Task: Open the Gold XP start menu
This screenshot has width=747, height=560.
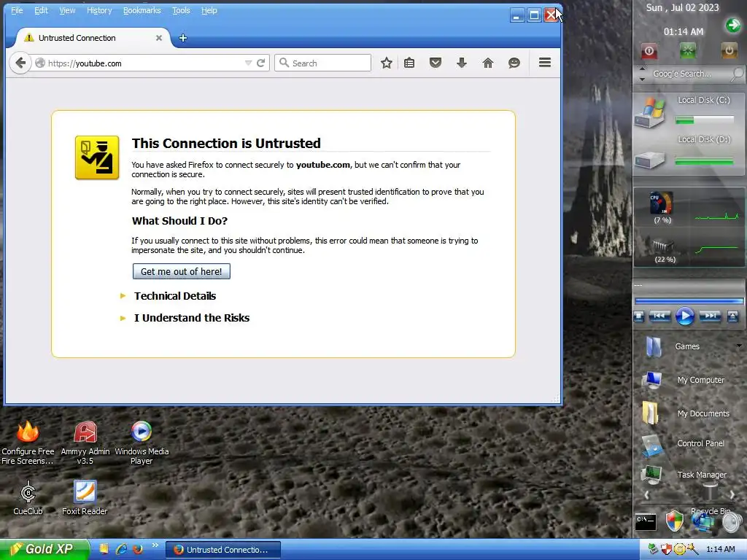Action: pos(44,549)
